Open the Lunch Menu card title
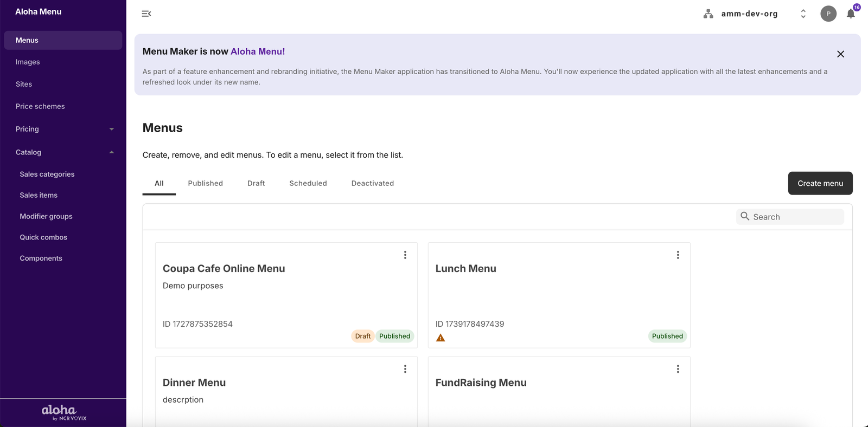The height and width of the screenshot is (427, 868). [x=466, y=269]
